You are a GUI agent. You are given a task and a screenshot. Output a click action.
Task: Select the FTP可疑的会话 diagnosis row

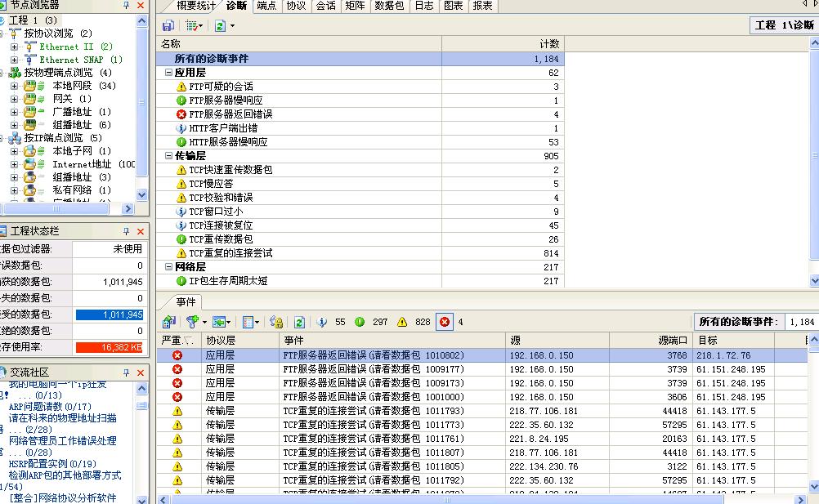pyautogui.click(x=360, y=87)
